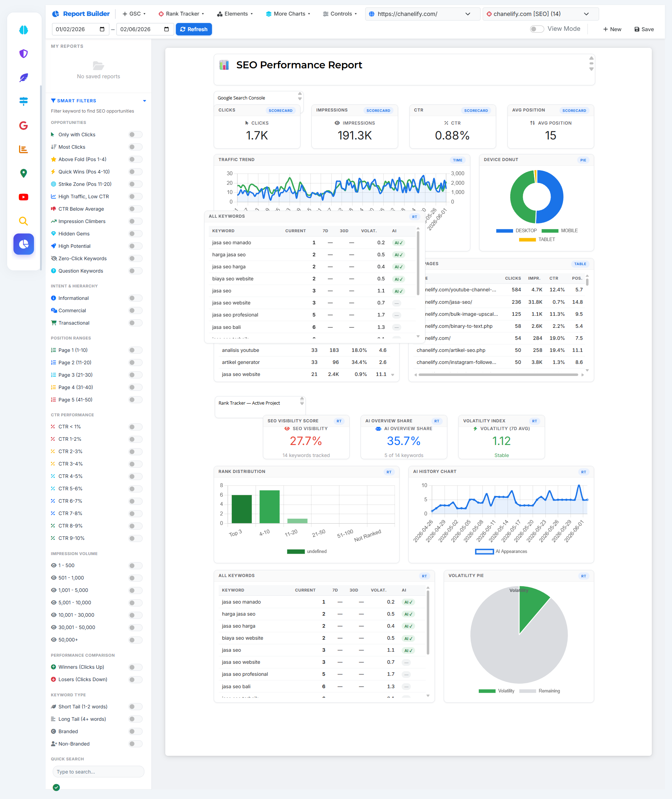Click the Hidden Gems gem icon
Image resolution: width=672 pixels, height=799 pixels.
53,234
